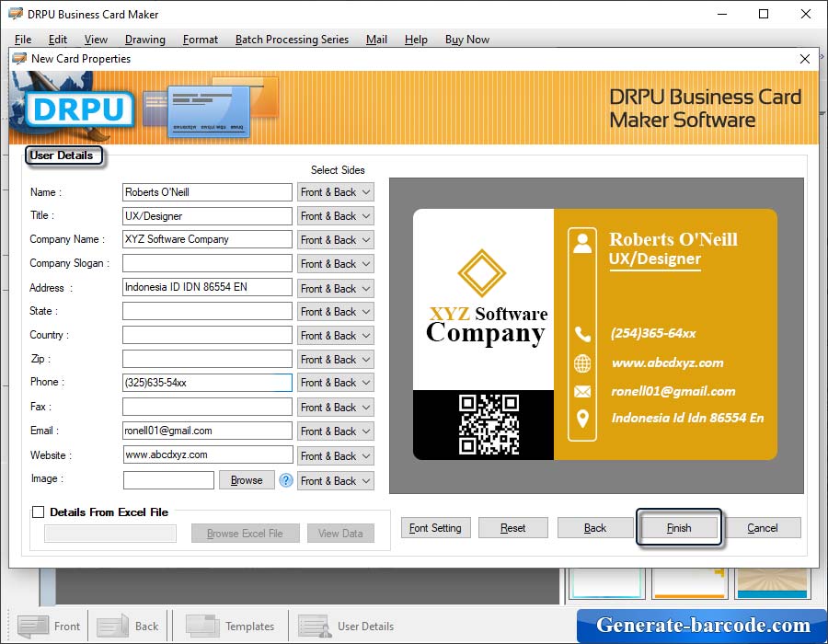Open Select Sides dropdown for Image
The height and width of the screenshot is (644, 828).
pyautogui.click(x=336, y=481)
